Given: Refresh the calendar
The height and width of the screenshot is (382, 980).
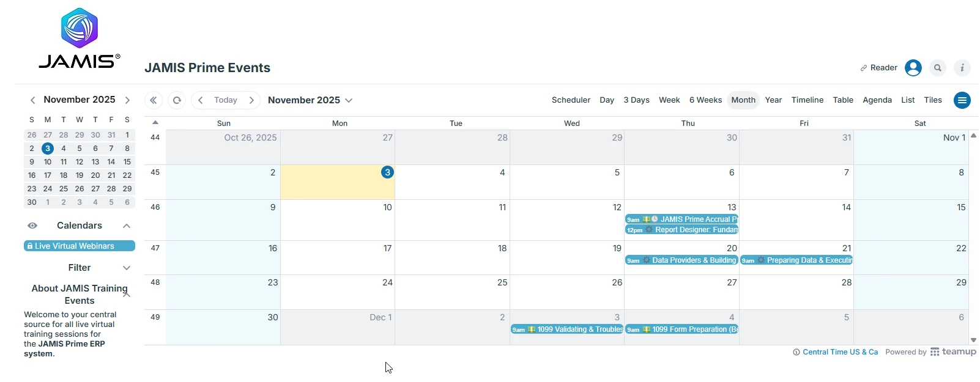Looking at the screenshot, I should coord(177,100).
